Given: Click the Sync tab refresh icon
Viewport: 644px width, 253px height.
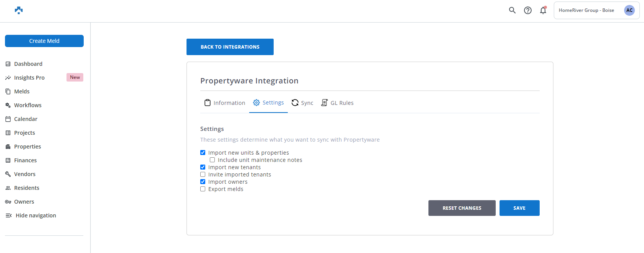Looking at the screenshot, I should click(295, 103).
